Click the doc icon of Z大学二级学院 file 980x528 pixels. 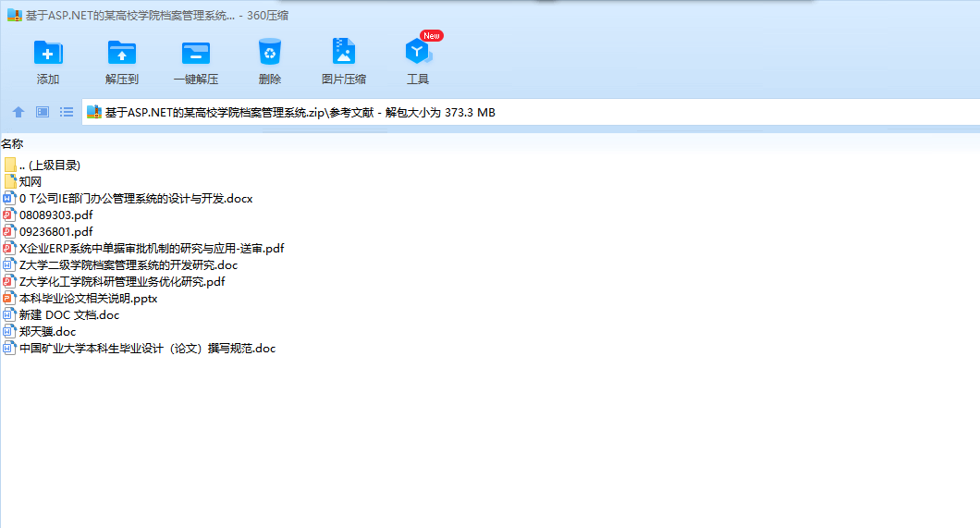(x=9, y=265)
